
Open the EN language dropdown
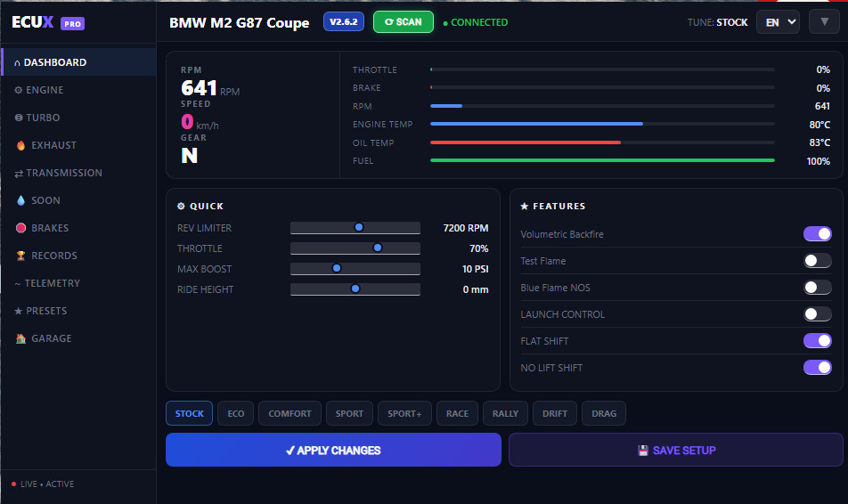click(779, 22)
